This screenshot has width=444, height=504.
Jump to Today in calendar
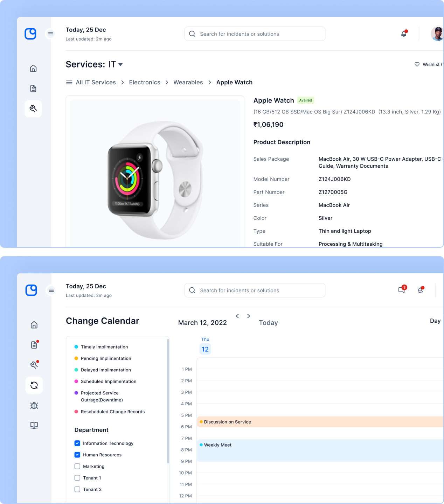click(x=268, y=323)
